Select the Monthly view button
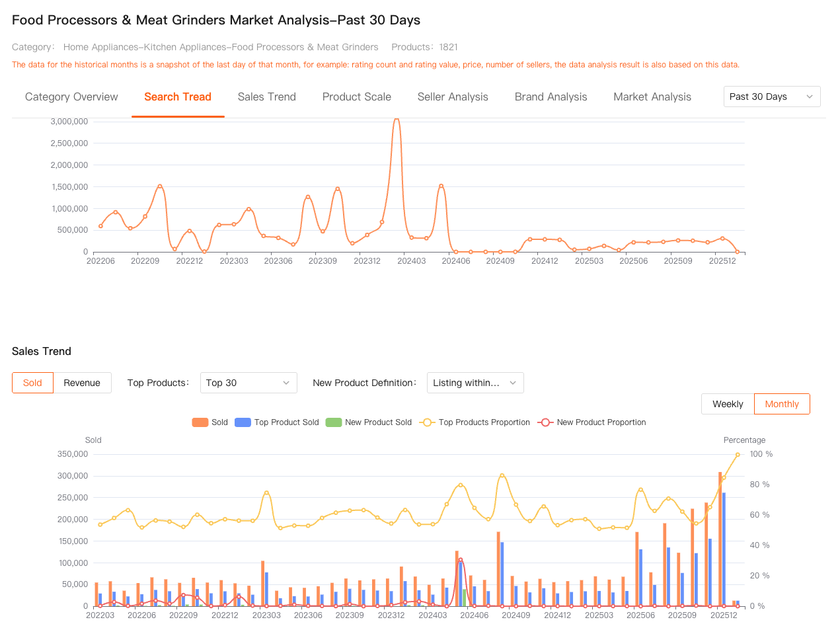This screenshot has height=628, width=840. point(782,404)
